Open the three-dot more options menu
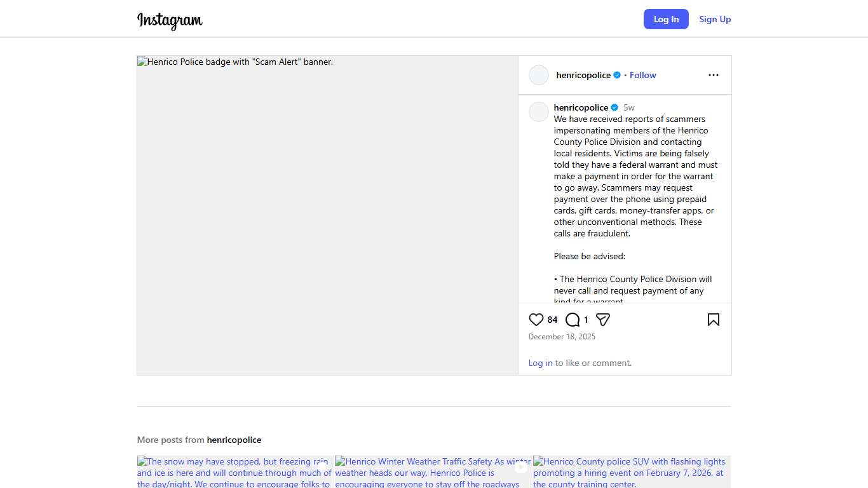Image resolution: width=868 pixels, height=488 pixels. (x=713, y=75)
